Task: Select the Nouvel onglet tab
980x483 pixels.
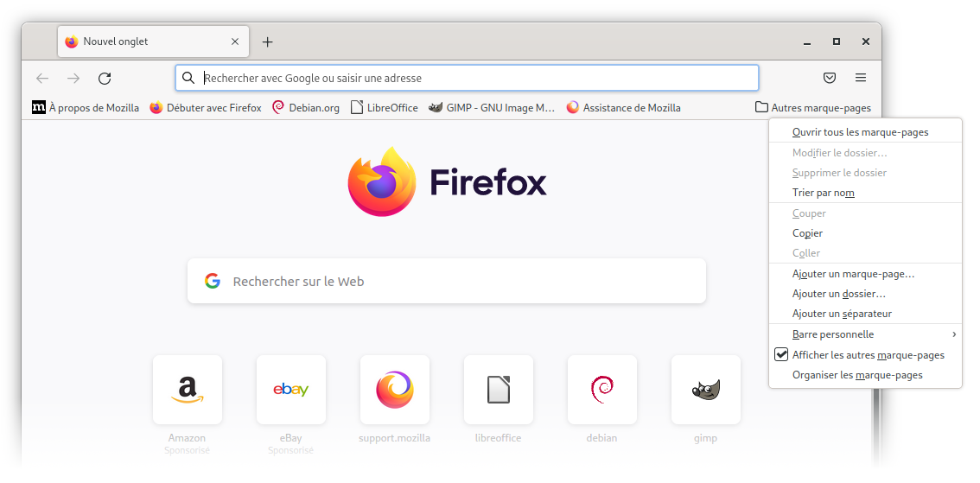Action: (x=154, y=41)
